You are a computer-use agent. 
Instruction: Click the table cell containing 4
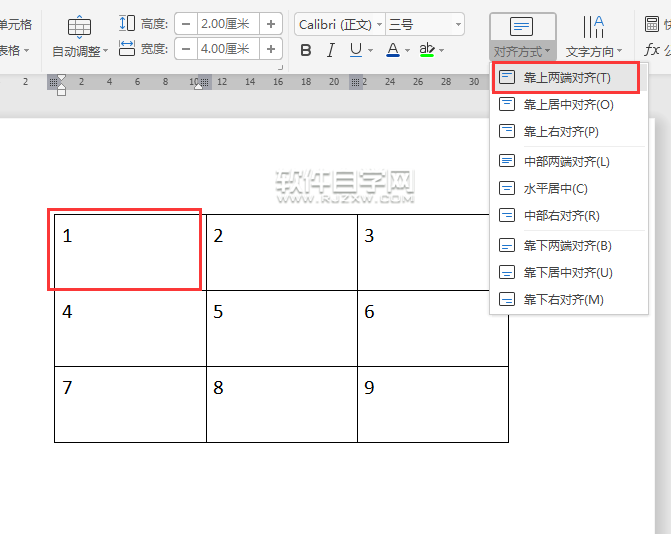pos(130,328)
